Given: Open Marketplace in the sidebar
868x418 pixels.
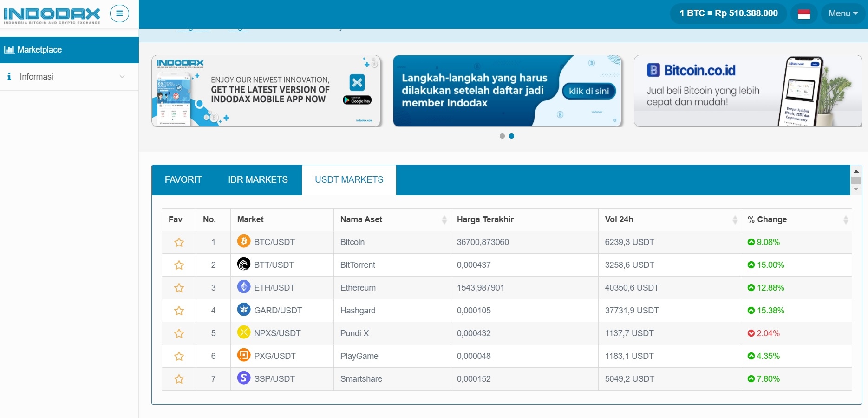Looking at the screenshot, I should pos(69,50).
